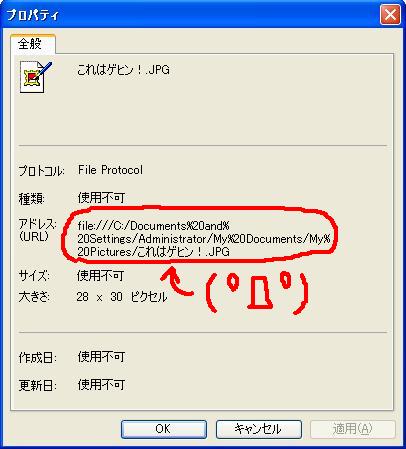Click the 作成日 value 使用不可
The height and width of the screenshot is (449, 406).
101,357
